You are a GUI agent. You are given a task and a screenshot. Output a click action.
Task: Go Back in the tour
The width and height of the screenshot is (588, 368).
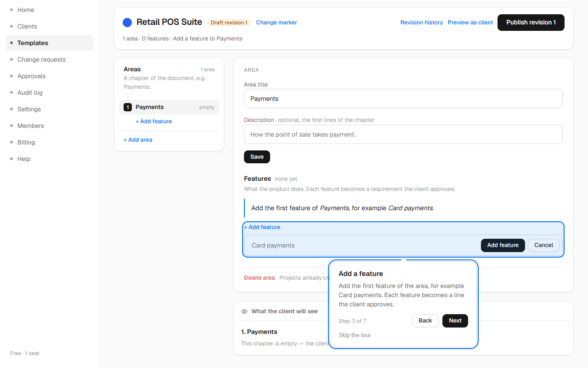pos(425,321)
